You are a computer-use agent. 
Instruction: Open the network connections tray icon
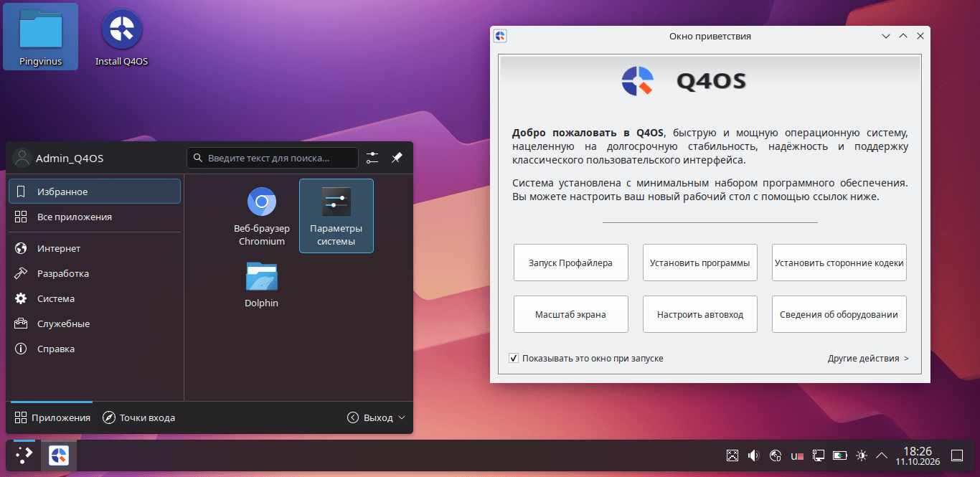coord(818,455)
